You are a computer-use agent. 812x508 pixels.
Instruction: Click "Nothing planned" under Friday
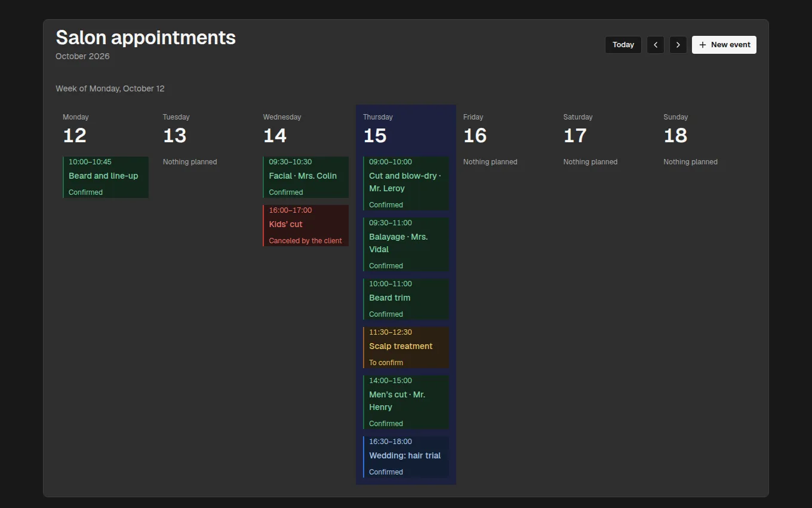(x=490, y=162)
